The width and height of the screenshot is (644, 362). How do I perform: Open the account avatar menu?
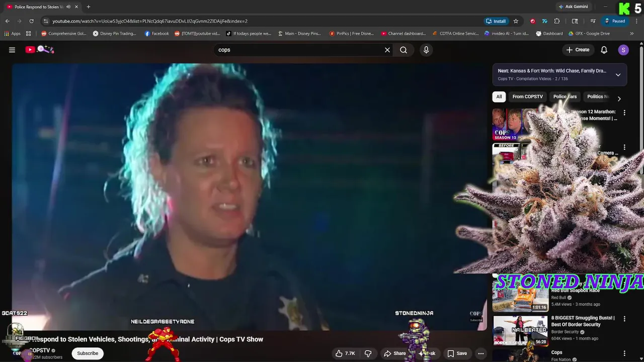(623, 50)
